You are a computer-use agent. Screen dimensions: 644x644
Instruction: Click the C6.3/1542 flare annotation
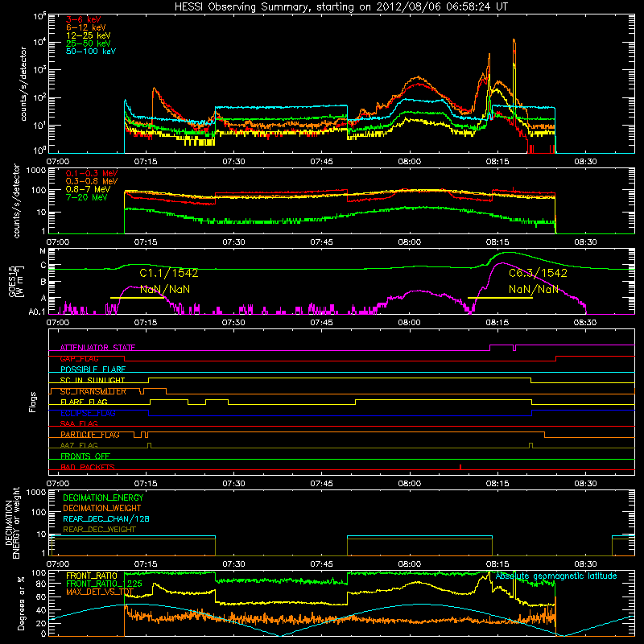pos(538,273)
